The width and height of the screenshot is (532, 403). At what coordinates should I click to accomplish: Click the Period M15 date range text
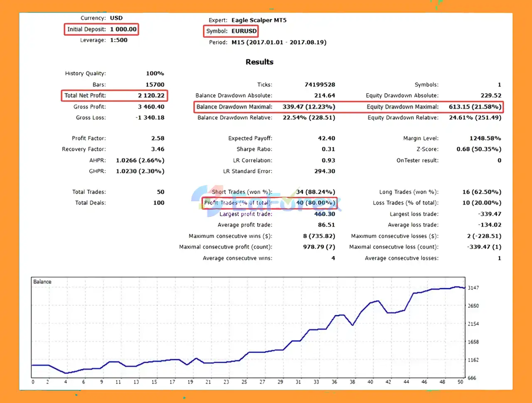click(278, 42)
